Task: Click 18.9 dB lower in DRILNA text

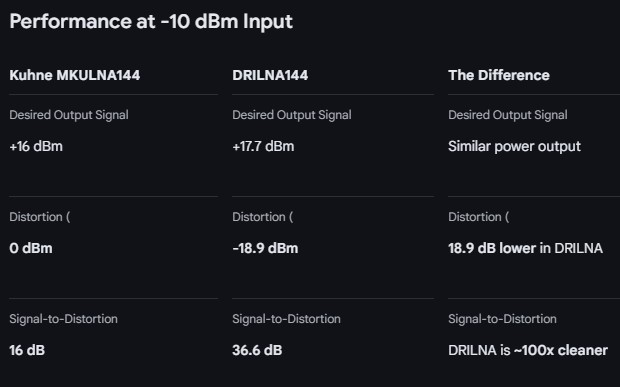Action: click(525, 248)
